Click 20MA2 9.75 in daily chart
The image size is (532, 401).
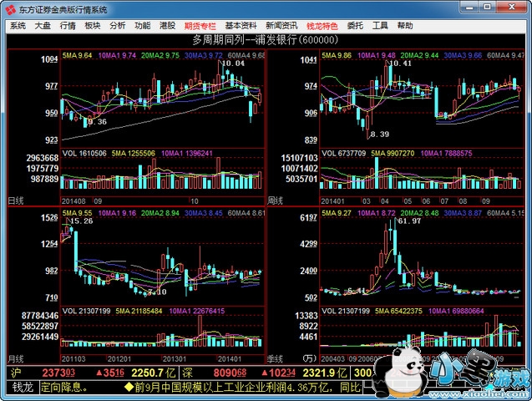click(x=160, y=55)
